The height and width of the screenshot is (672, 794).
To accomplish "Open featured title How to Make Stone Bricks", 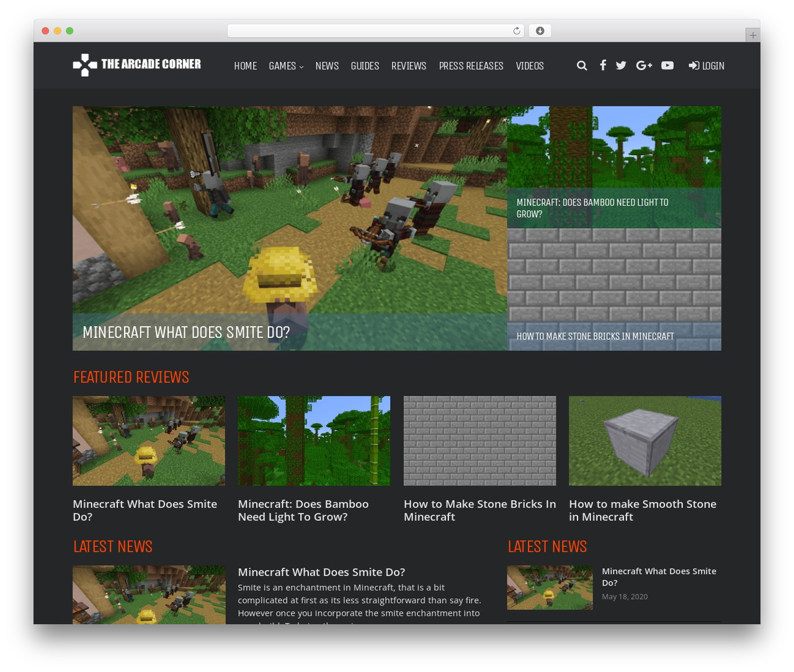I will [x=480, y=510].
